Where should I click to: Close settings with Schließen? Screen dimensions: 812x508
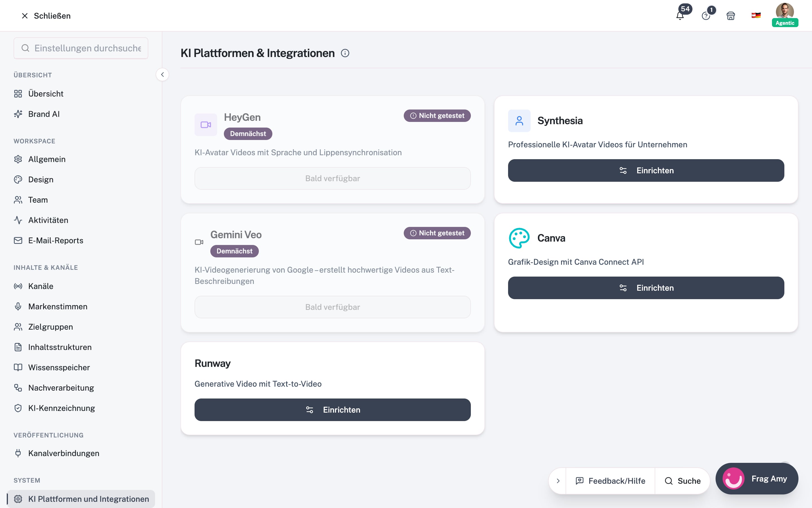pyautogui.click(x=46, y=16)
